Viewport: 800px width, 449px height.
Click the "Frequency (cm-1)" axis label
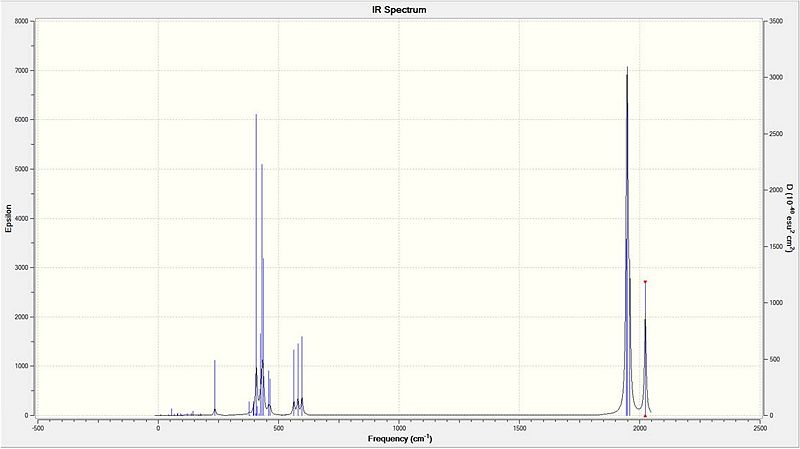click(x=399, y=439)
